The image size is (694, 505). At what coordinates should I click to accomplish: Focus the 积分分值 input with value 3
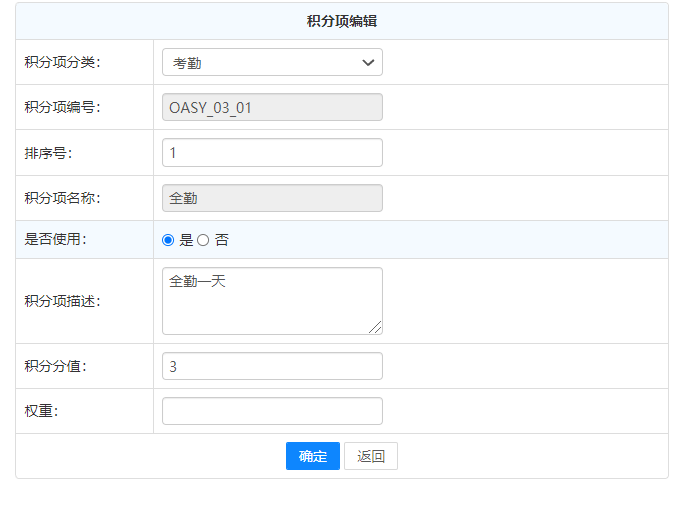(272, 366)
